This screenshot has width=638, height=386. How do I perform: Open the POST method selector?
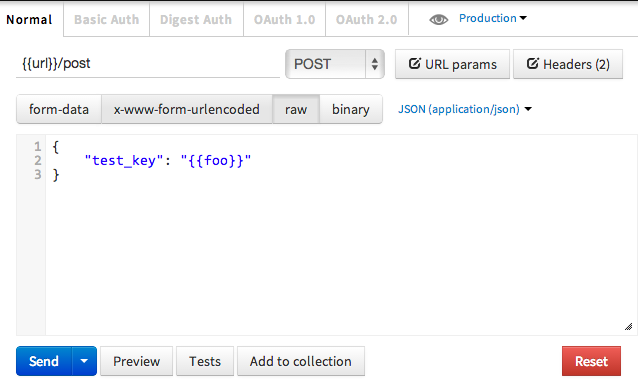pos(335,64)
